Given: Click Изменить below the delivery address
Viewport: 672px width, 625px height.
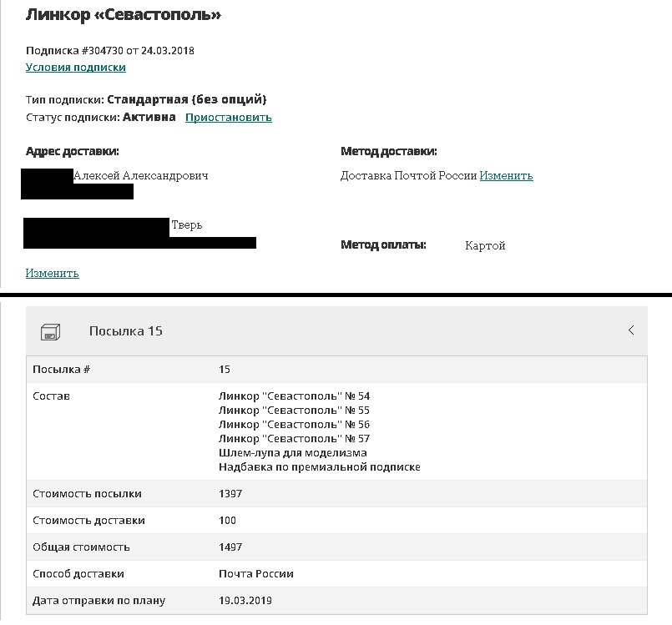Looking at the screenshot, I should pyautogui.click(x=52, y=273).
